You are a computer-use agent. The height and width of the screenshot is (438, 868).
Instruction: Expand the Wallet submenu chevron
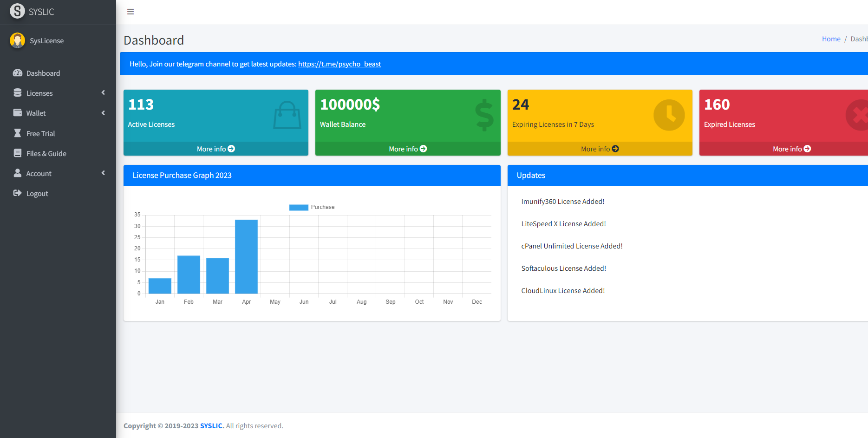103,113
